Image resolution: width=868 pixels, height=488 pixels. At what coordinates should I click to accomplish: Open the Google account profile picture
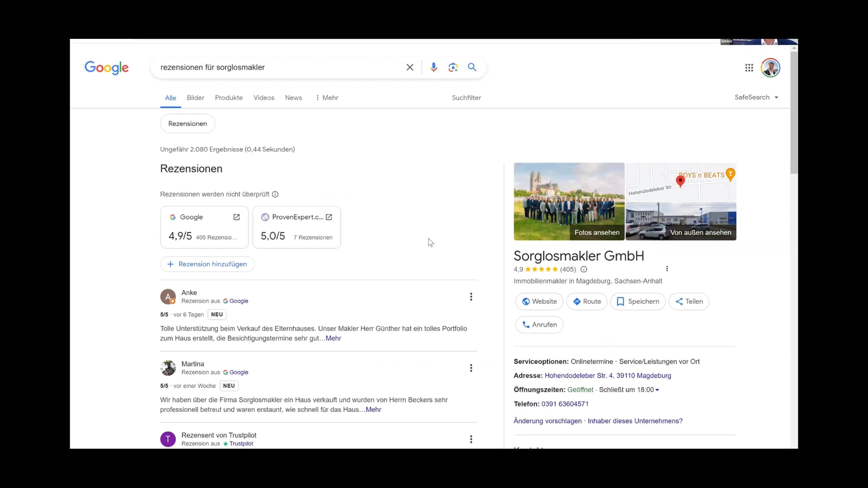point(770,68)
